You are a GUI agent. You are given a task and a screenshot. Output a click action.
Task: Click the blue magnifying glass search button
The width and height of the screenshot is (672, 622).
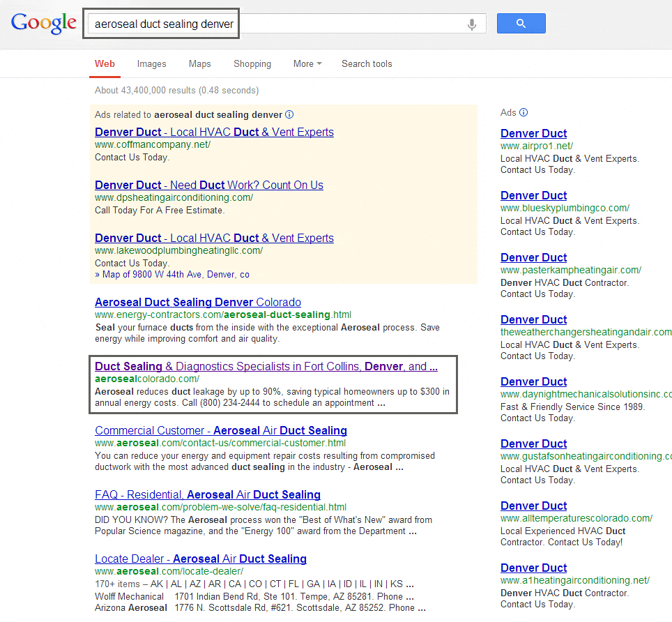[x=521, y=23]
